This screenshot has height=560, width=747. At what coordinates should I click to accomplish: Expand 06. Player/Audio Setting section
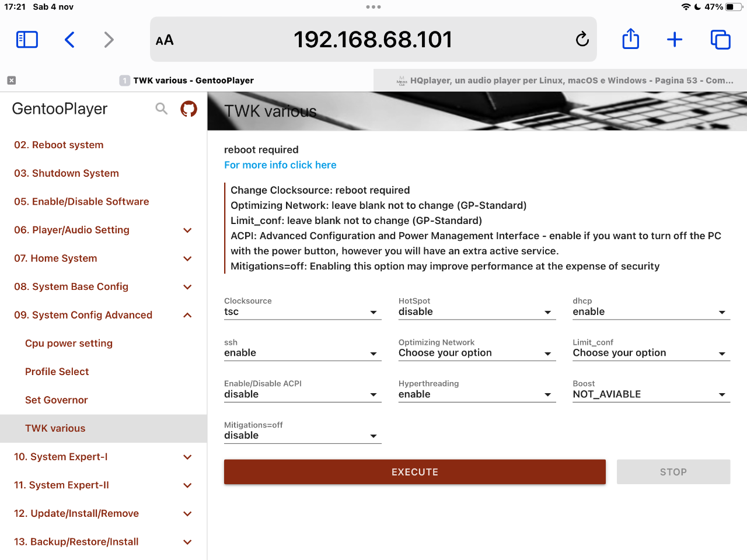pyautogui.click(x=103, y=230)
